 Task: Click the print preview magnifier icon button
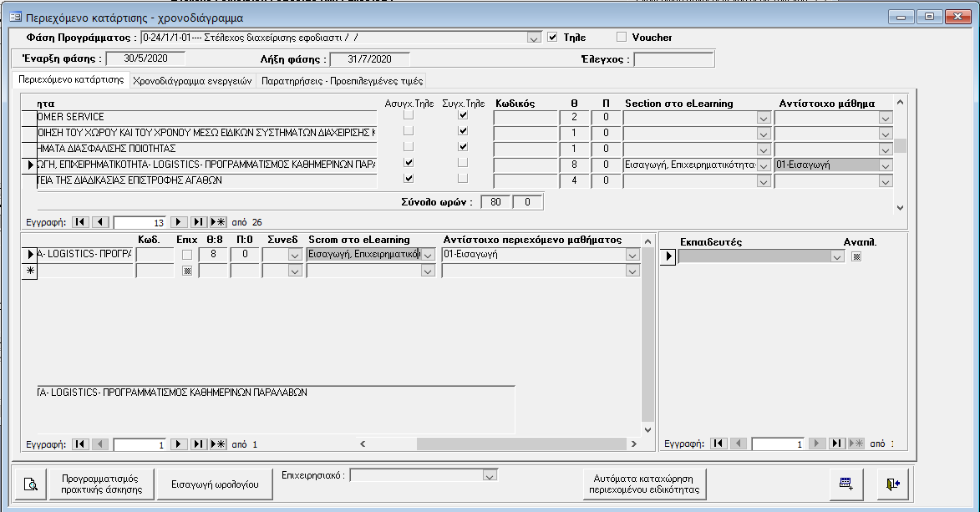[31, 484]
